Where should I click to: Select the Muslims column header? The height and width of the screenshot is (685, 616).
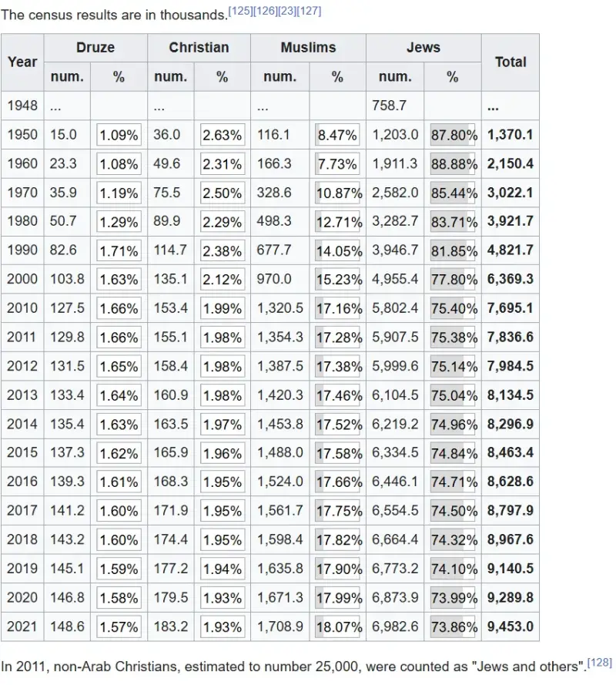coord(308,48)
